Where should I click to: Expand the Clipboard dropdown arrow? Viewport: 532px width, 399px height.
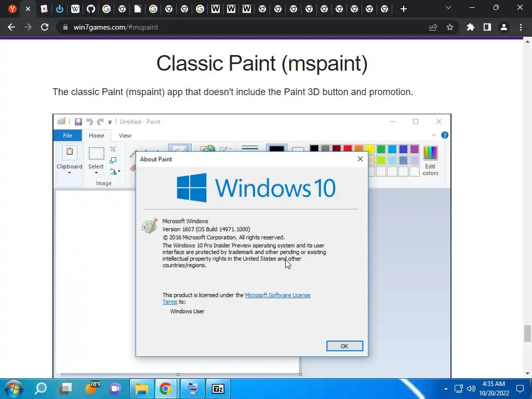coord(69,172)
